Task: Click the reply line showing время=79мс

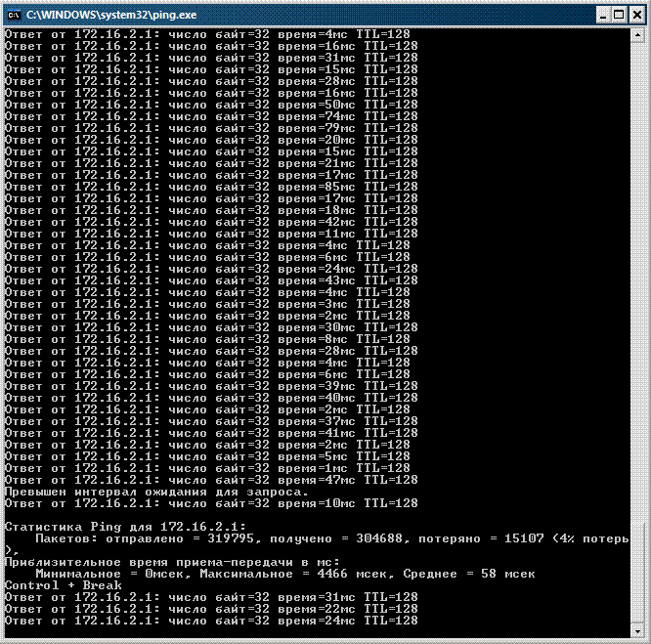Action: tap(211, 128)
